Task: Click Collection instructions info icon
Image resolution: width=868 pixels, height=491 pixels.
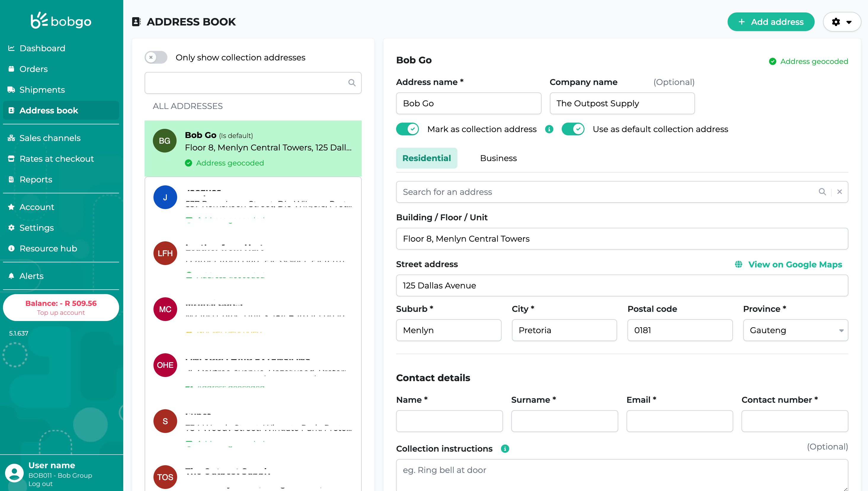Action: [x=505, y=449]
